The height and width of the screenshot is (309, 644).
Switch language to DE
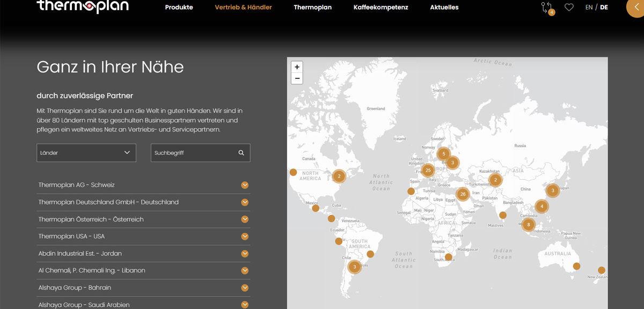pyautogui.click(x=604, y=8)
